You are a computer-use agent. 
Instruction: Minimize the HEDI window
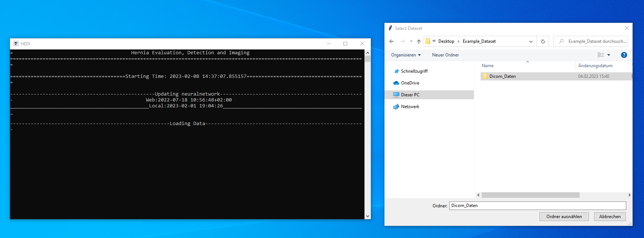click(x=328, y=44)
